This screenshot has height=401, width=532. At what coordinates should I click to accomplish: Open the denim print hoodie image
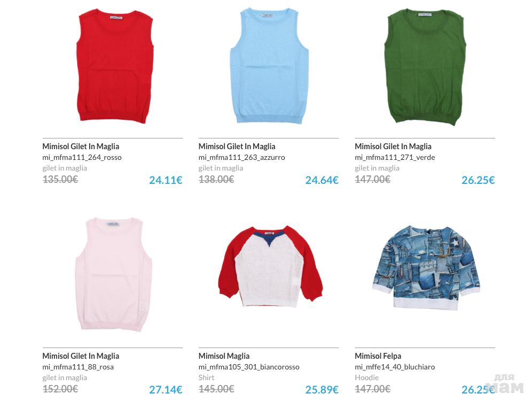[426, 267]
